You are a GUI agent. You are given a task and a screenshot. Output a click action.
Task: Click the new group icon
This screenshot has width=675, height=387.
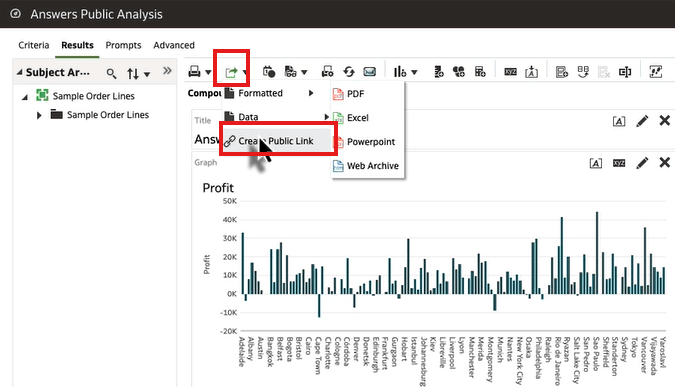point(439,72)
